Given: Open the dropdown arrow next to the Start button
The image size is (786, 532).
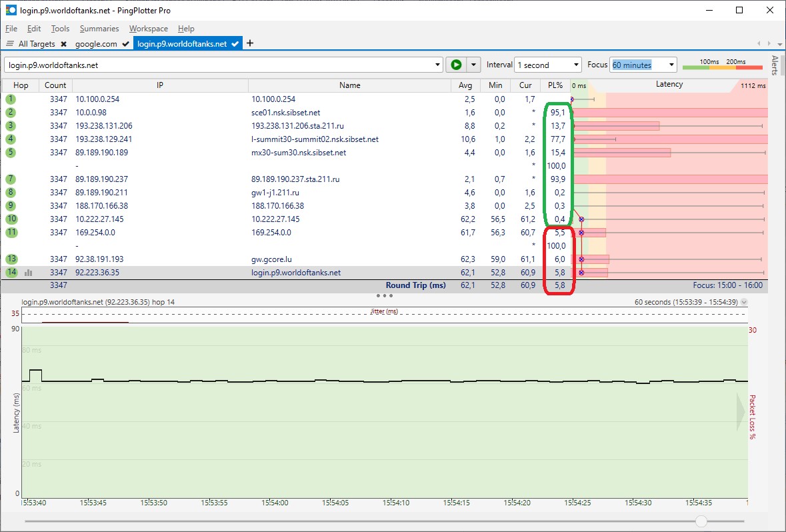Looking at the screenshot, I should [473, 65].
